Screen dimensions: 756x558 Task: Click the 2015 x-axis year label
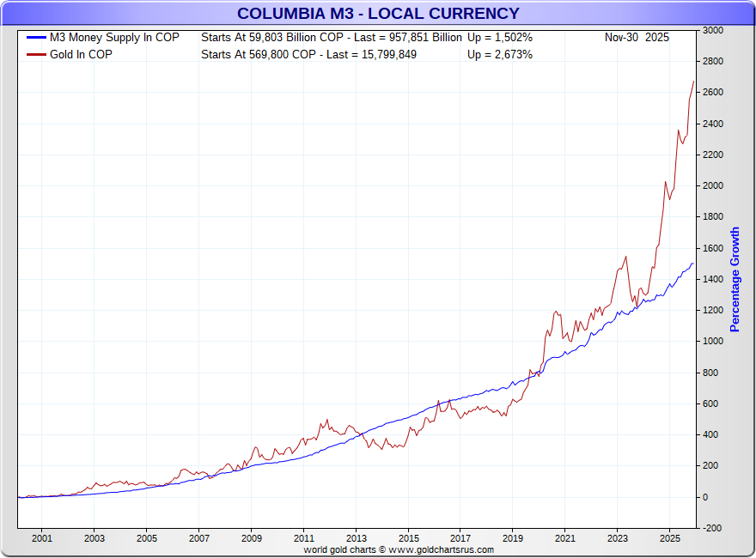[x=408, y=538]
